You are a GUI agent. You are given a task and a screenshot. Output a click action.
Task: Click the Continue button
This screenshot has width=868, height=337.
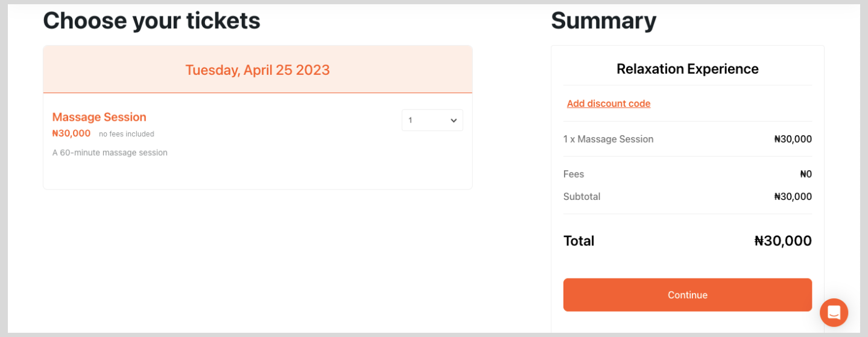[688, 295]
